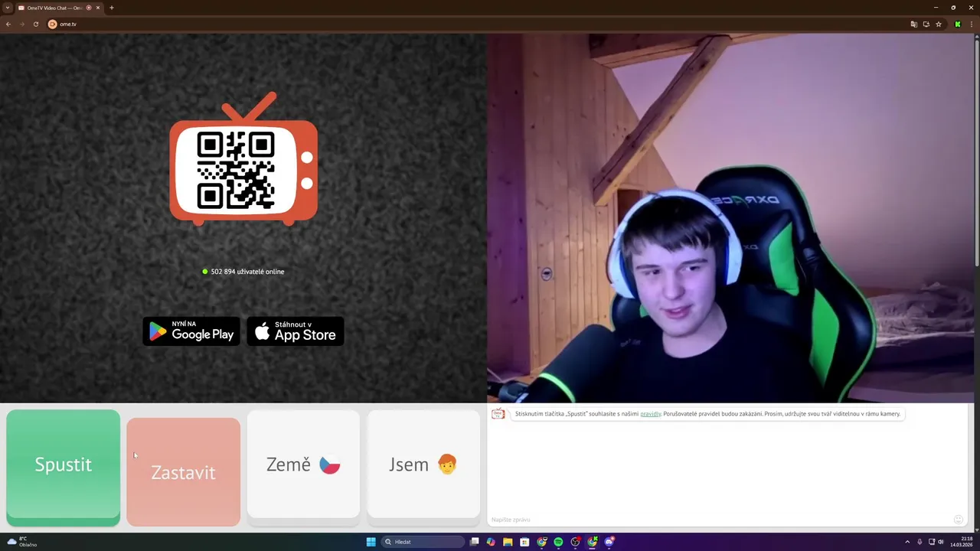980x551 pixels.
Task: Open Microsoft Store from the taskbar
Action: pos(524,542)
